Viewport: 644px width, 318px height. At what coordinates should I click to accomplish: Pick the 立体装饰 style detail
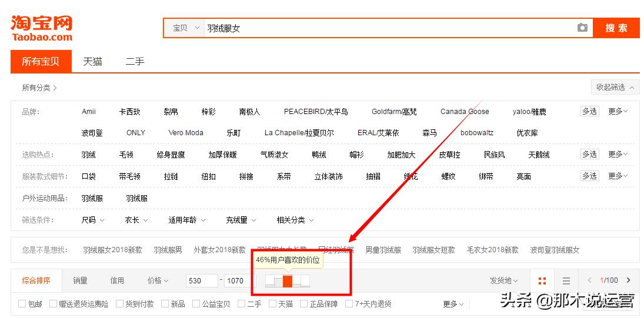tap(329, 176)
